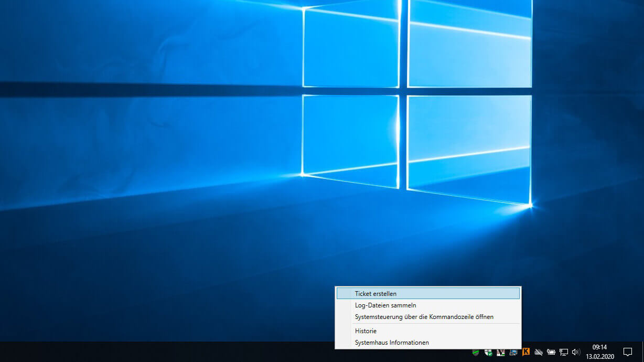Click the green shield tray icon
644x362 pixels.
tap(476, 352)
